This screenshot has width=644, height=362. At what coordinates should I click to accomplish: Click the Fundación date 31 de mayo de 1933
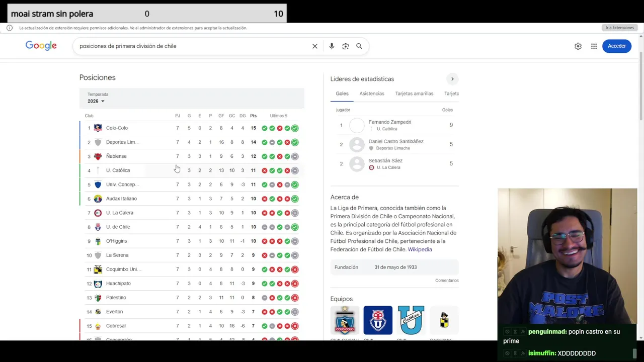tap(395, 267)
